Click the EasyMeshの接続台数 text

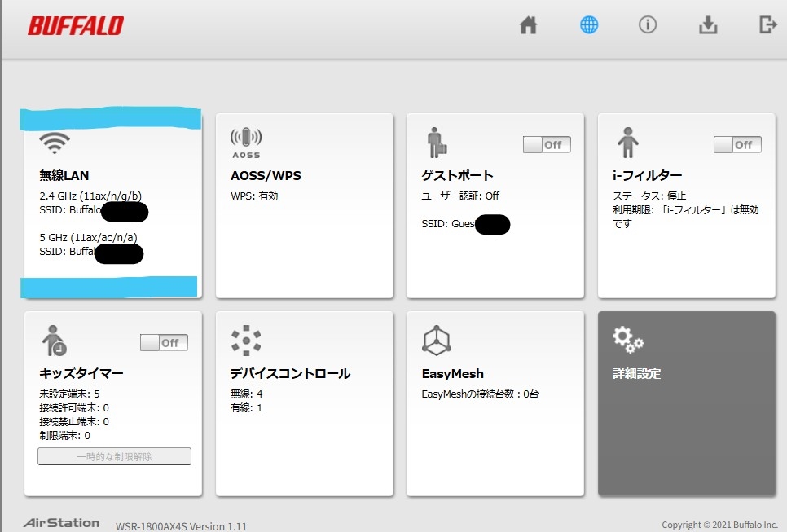pos(480,394)
